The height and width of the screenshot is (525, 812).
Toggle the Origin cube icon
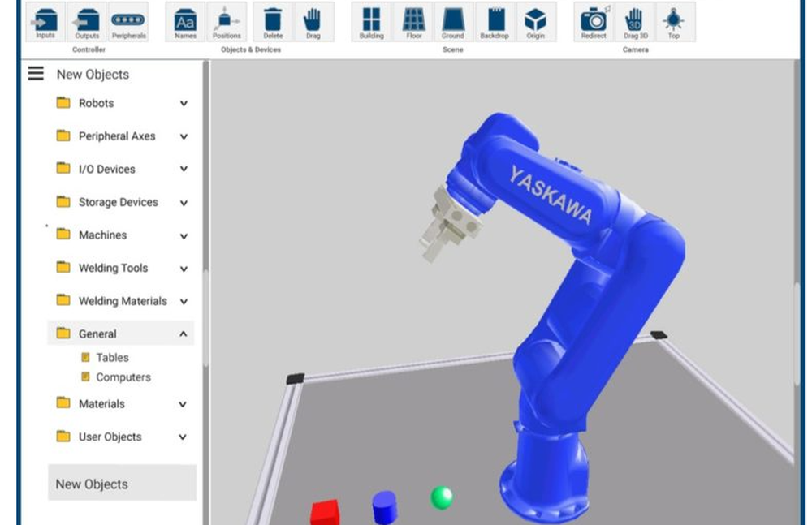tap(535, 22)
